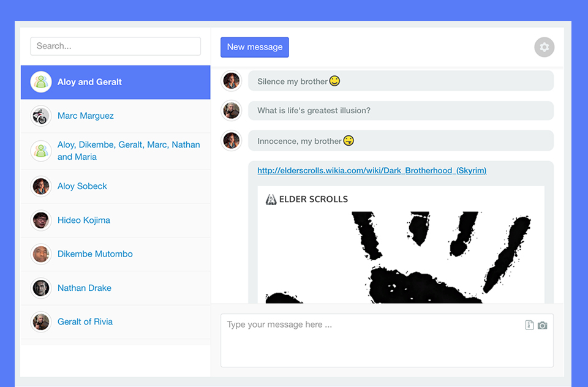
Task: Click Nathan Drake's avatar
Action: tap(41, 288)
